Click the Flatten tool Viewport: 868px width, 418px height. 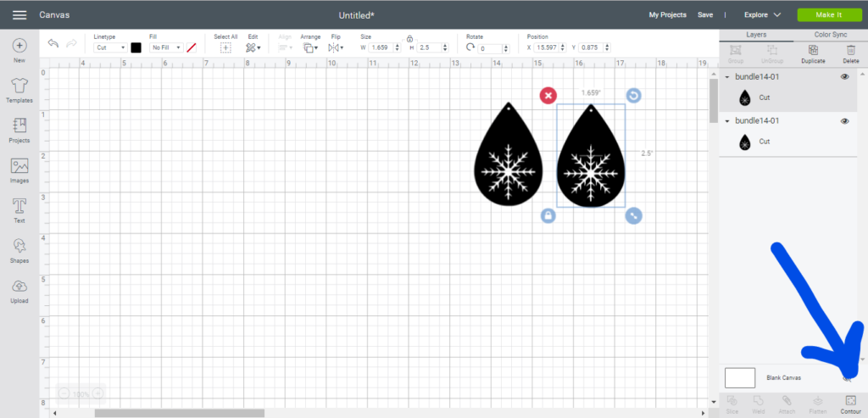(818, 405)
